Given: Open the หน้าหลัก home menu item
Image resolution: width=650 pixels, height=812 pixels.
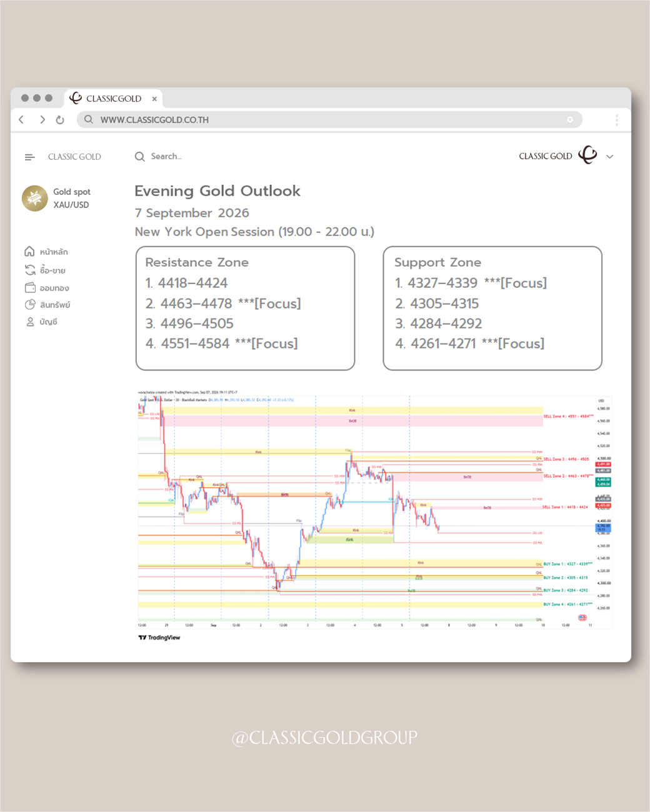Looking at the screenshot, I should coord(46,252).
